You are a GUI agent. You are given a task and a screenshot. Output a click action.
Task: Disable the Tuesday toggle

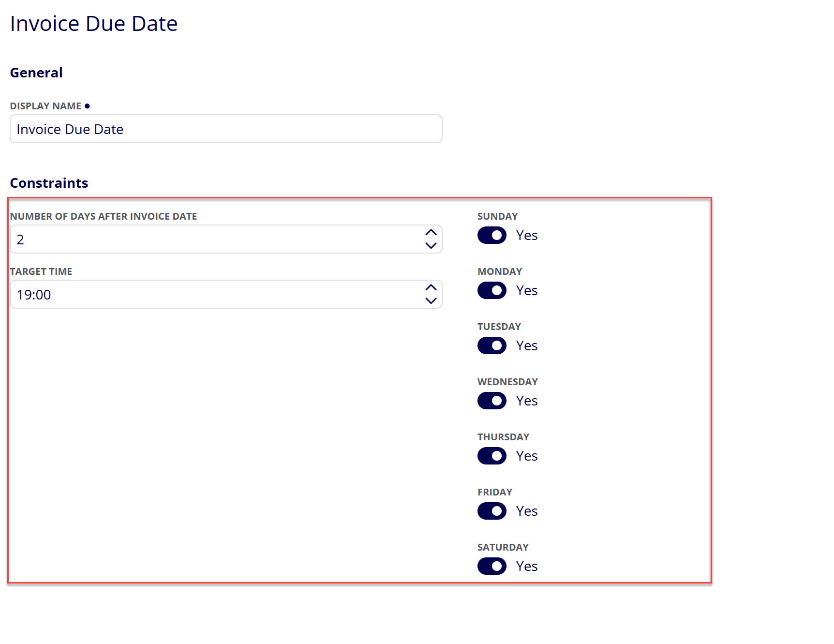[492, 345]
